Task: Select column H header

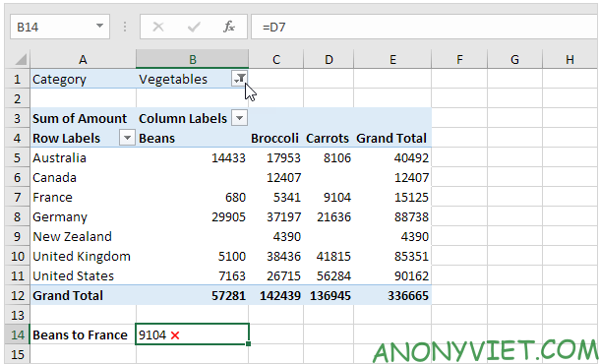Action: (570, 59)
